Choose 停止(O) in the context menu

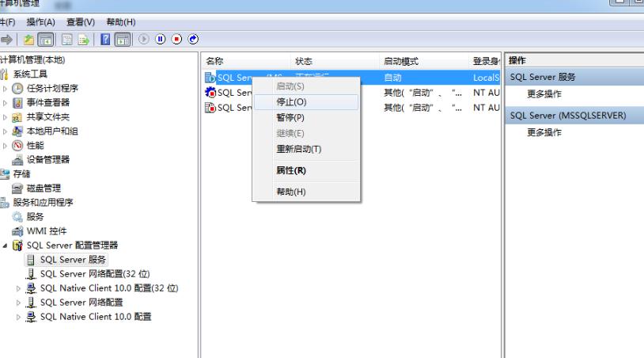tap(290, 102)
